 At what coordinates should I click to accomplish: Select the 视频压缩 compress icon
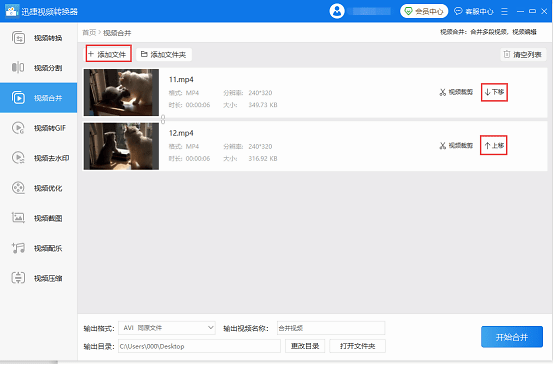[18, 278]
